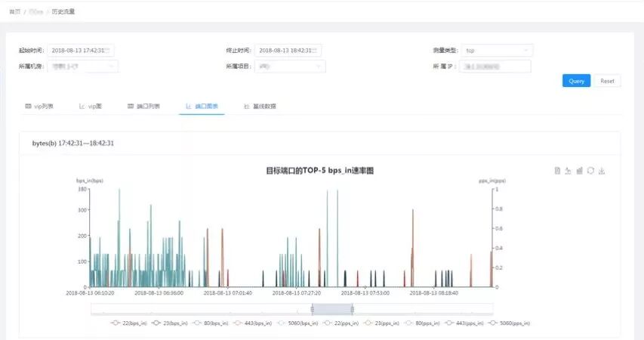
Task: Click the blue Query button
Action: tap(576, 81)
